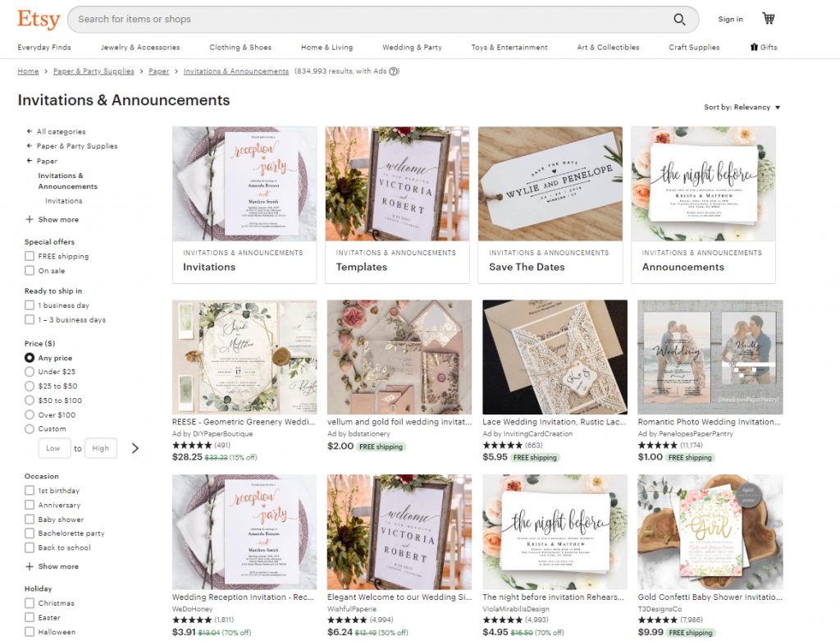Click the search magnifier icon

(680, 19)
